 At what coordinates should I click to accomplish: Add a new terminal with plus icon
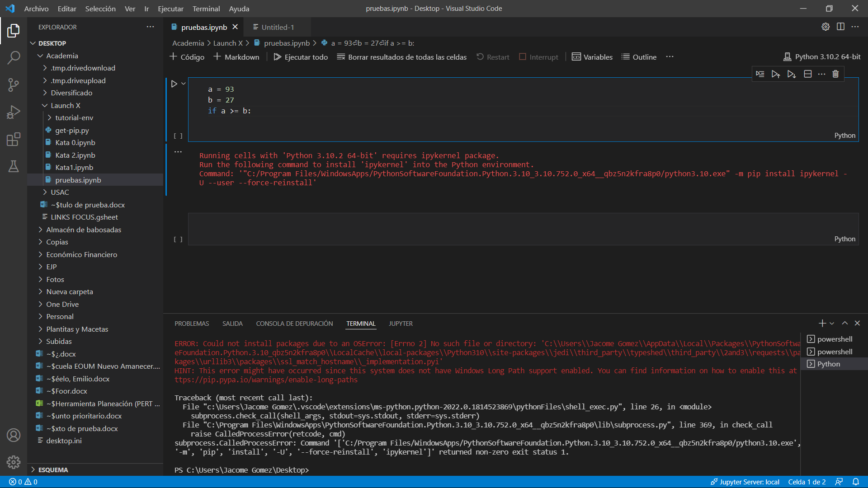(822, 323)
